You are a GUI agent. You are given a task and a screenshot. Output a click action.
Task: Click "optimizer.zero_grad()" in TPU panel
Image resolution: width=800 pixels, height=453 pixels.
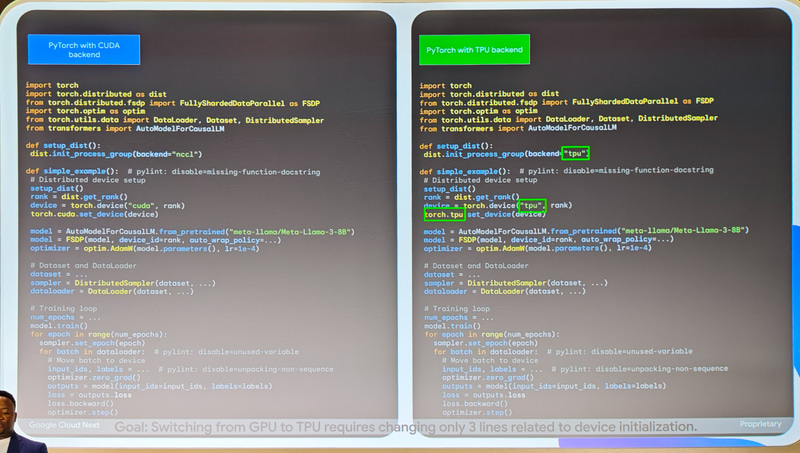[x=488, y=378]
